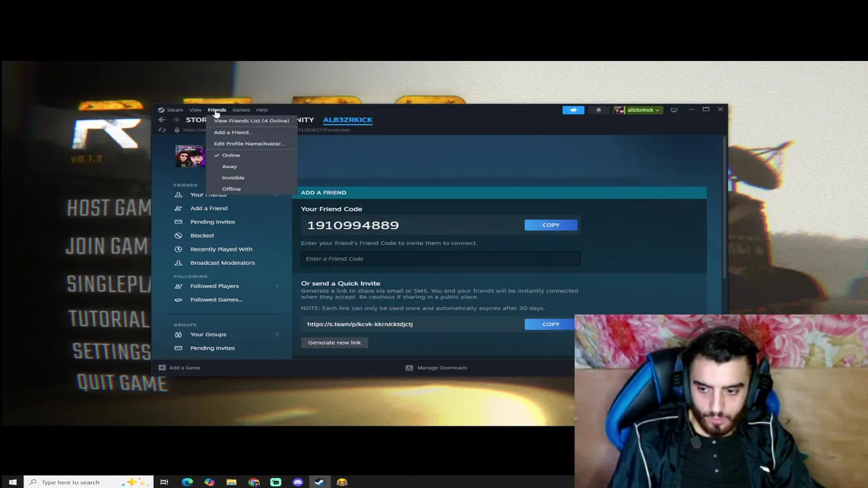Open Add a Friend in the sidebar
The height and width of the screenshot is (488, 868).
coord(209,208)
